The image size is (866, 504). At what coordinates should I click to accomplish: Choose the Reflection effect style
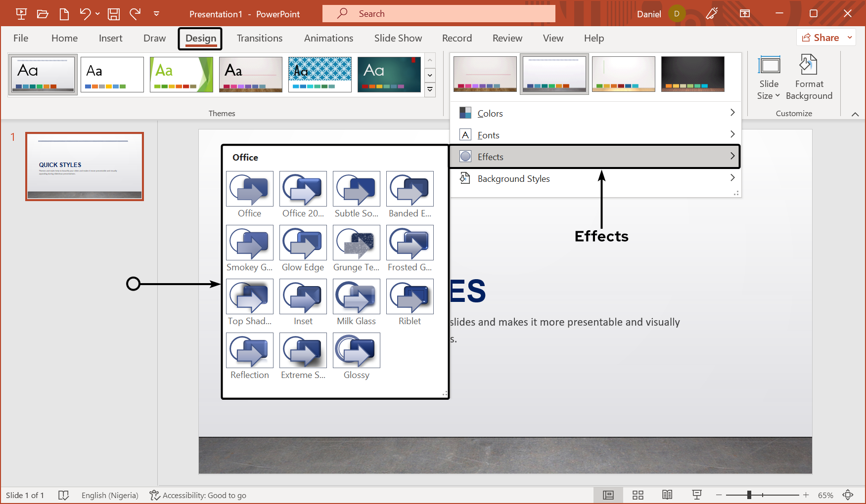249,350
